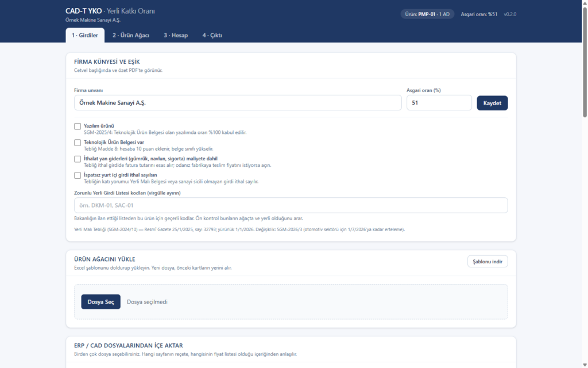Viewport: 588px width, 368px height.
Task: Click the v0.2.0 version label
Action: coord(510,14)
